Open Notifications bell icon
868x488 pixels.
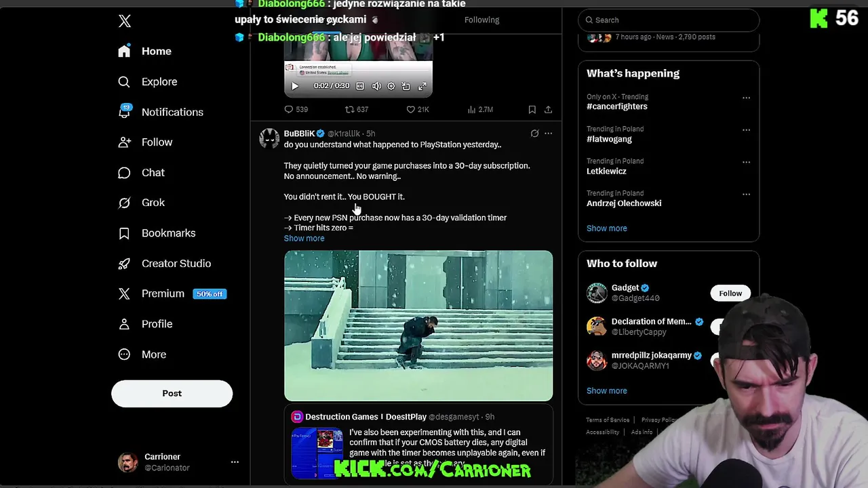click(x=124, y=112)
